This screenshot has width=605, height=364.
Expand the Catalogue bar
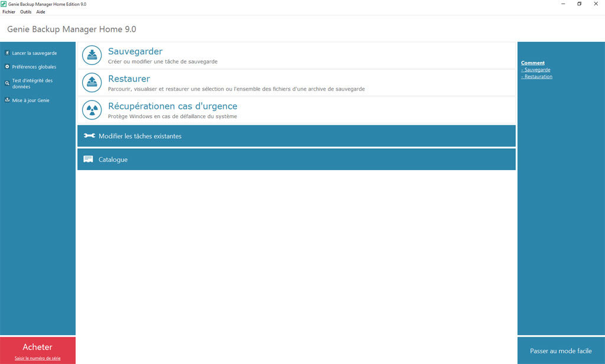[x=297, y=160]
